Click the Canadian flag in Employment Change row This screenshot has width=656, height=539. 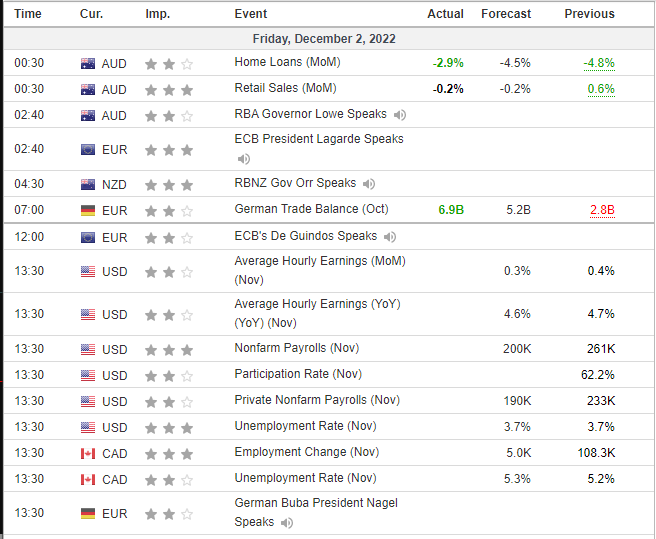[x=89, y=453]
